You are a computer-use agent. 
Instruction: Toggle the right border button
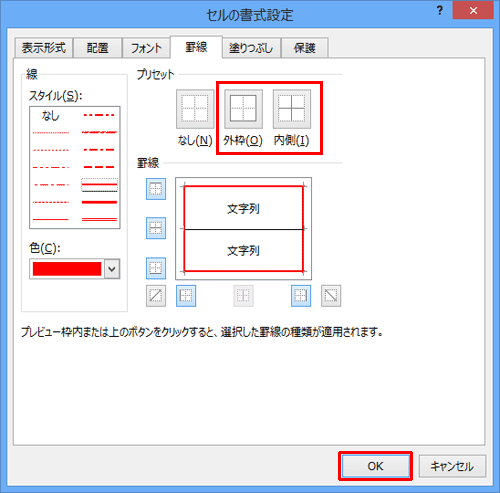coord(301,296)
